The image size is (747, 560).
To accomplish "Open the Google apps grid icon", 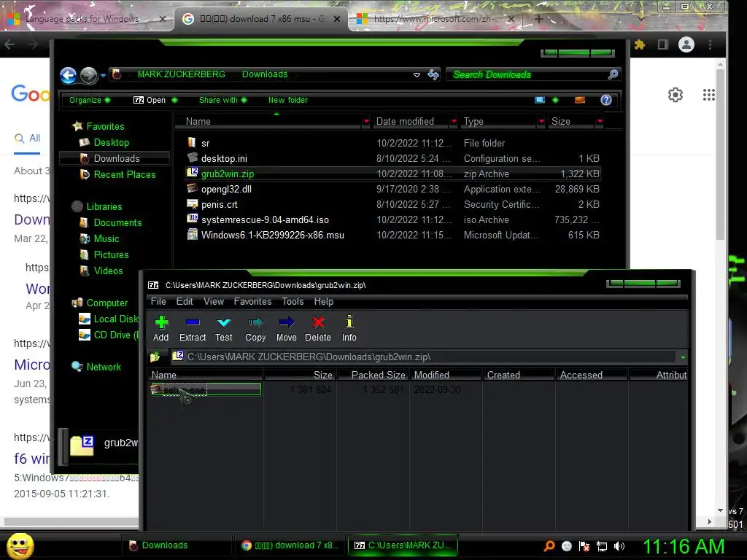I will coord(708,95).
